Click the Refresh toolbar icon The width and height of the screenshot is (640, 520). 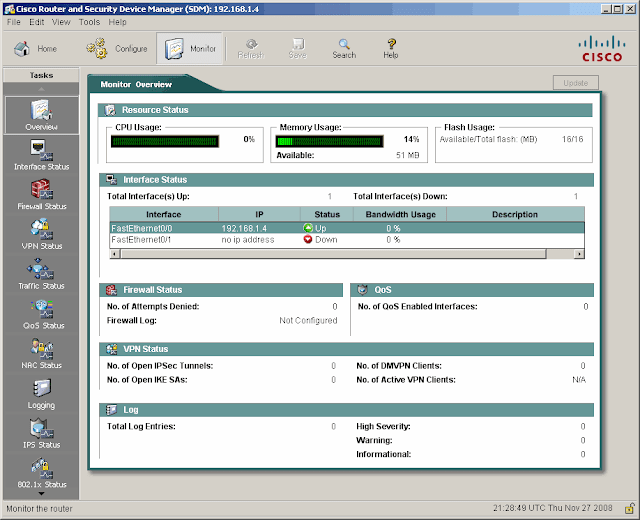tap(251, 44)
